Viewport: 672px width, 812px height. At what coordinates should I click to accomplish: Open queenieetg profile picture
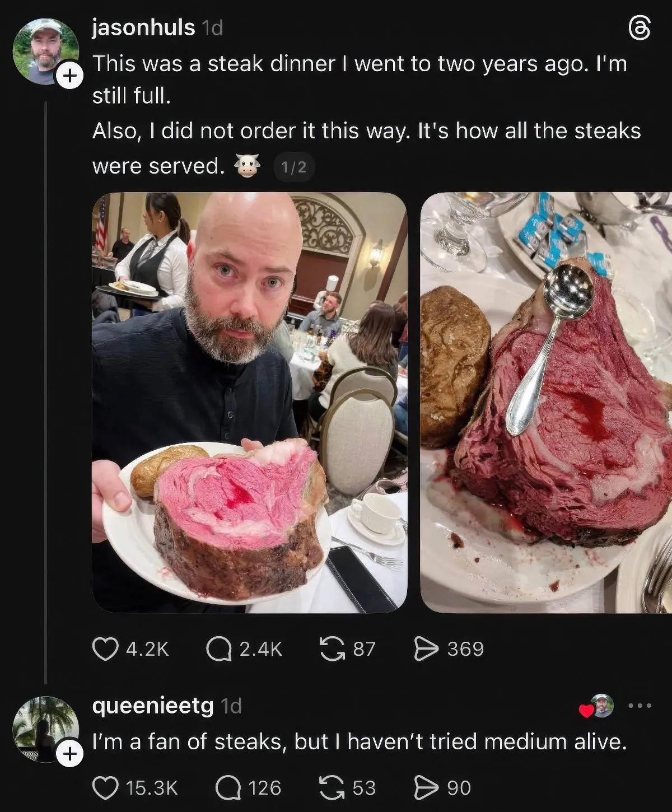pyautogui.click(x=45, y=728)
